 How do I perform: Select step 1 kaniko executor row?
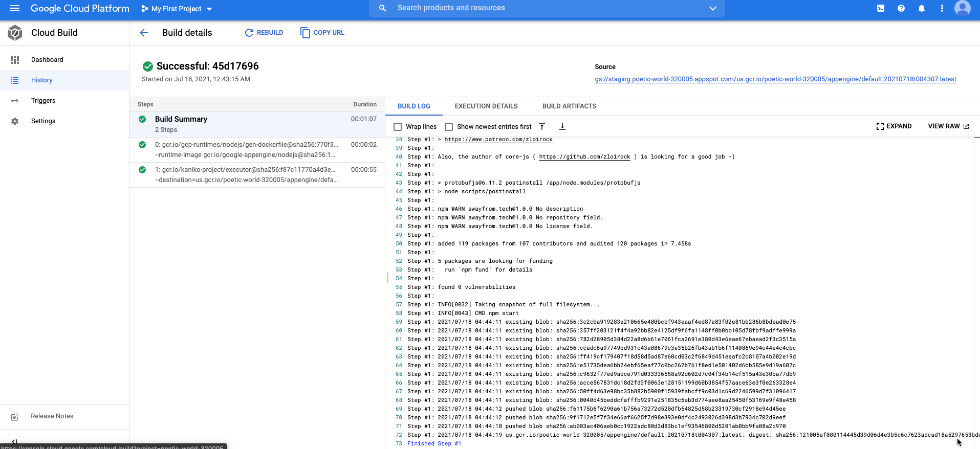pos(257,175)
